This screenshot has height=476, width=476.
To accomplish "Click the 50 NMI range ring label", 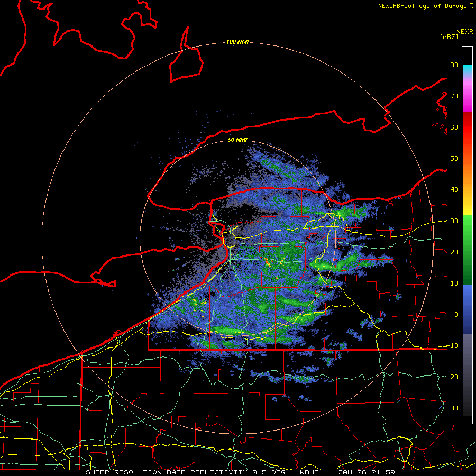I will pos(237,140).
